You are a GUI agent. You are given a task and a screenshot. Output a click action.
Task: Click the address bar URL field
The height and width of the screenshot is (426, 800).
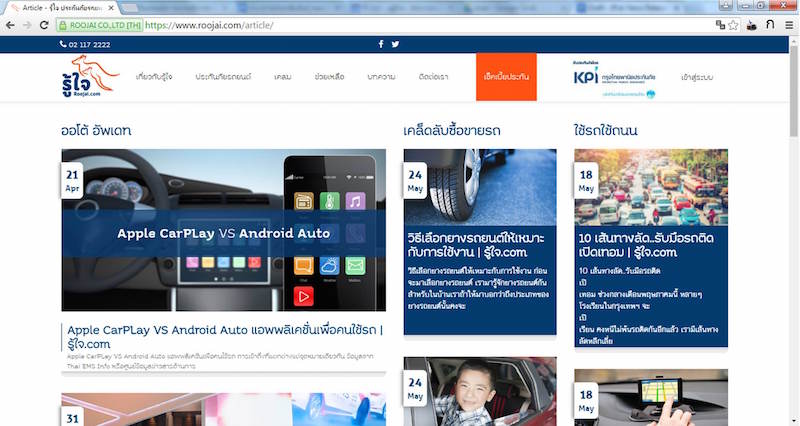428,25
